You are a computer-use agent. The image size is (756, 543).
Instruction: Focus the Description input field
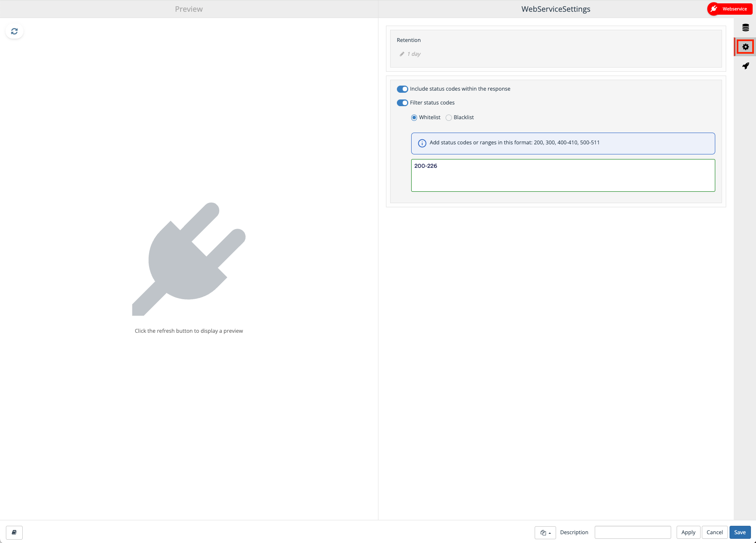point(633,533)
